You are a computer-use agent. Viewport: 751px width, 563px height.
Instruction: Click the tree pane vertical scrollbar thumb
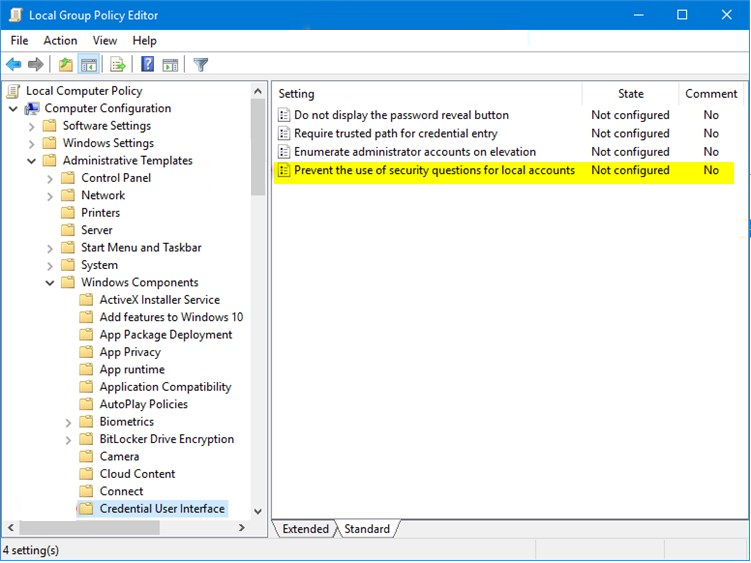point(258,147)
